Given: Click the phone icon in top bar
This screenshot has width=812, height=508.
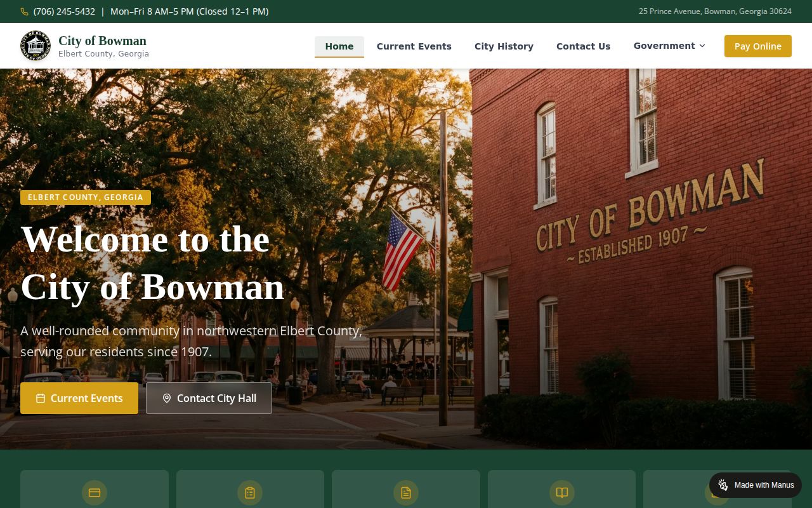Looking at the screenshot, I should pos(25,11).
